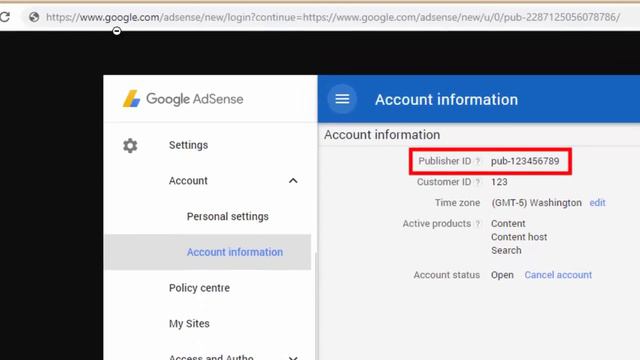The width and height of the screenshot is (640, 360).
Task: Click the Account information page heading
Action: pos(446,100)
